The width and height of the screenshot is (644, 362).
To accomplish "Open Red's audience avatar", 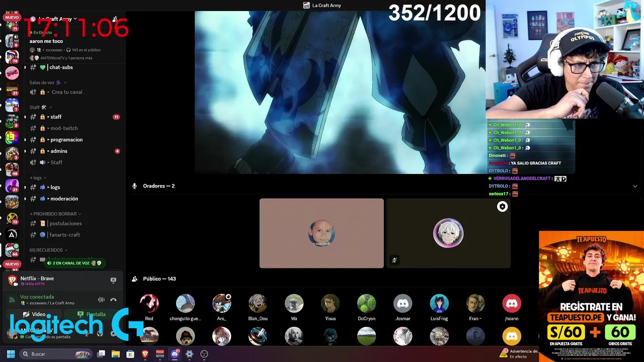I will point(149,304).
